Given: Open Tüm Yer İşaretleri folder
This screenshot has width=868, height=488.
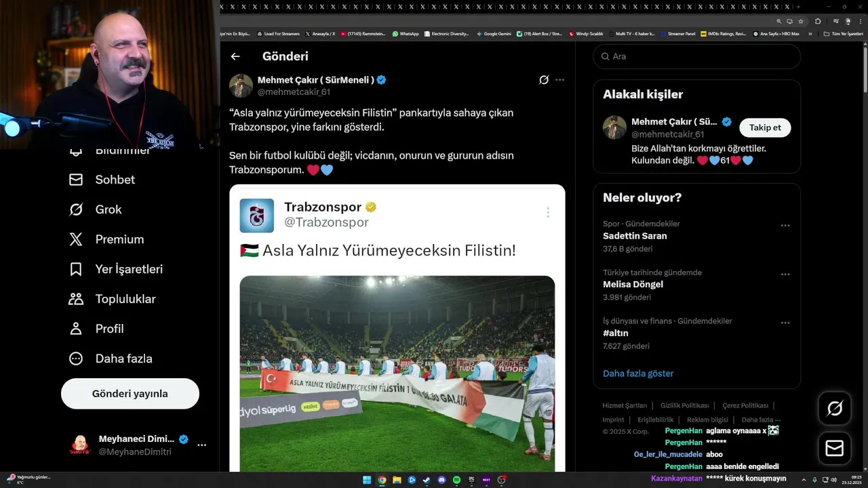Looking at the screenshot, I should click(843, 33).
